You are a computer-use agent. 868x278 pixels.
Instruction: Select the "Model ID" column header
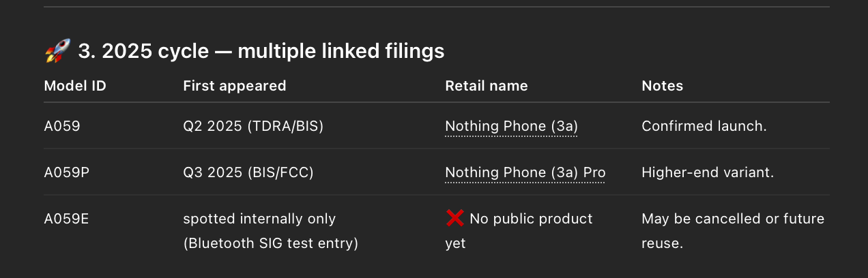(75, 86)
